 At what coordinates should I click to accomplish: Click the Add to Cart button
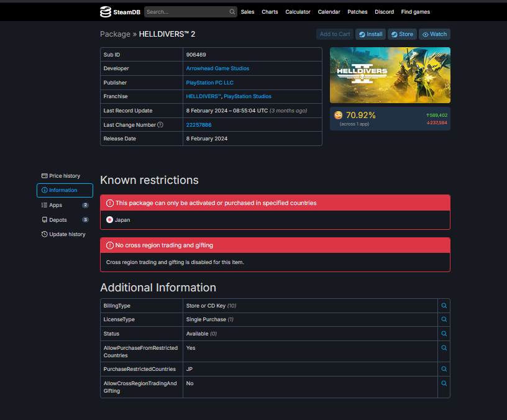coord(335,34)
